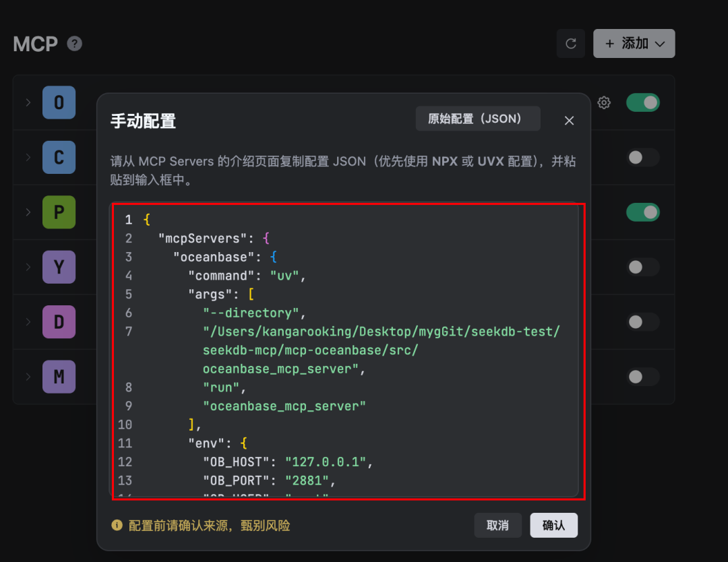
Task: Expand the C server row chevron
Action: coord(28,157)
